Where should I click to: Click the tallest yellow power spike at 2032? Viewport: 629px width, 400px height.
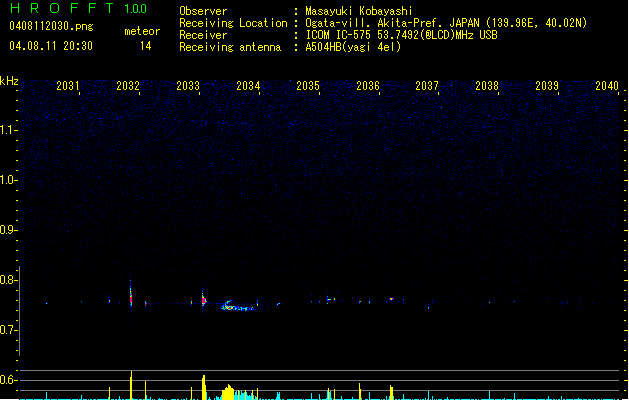[x=131, y=385]
